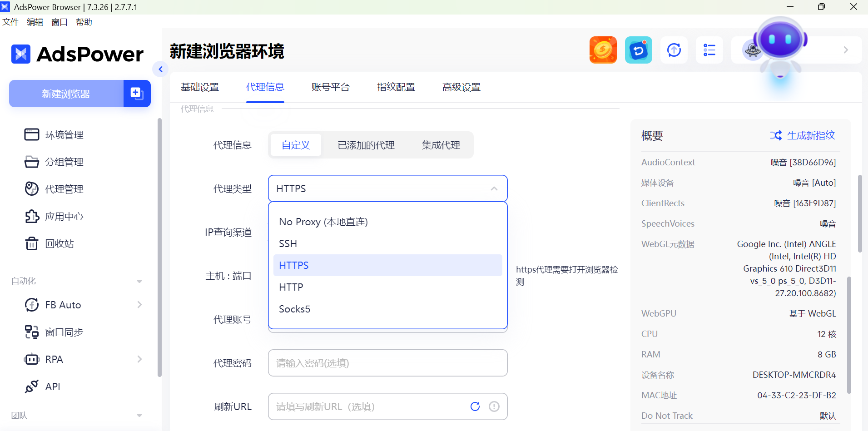
Task: Click AudioContext value 噪音 [38D66D96]
Action: (x=803, y=162)
